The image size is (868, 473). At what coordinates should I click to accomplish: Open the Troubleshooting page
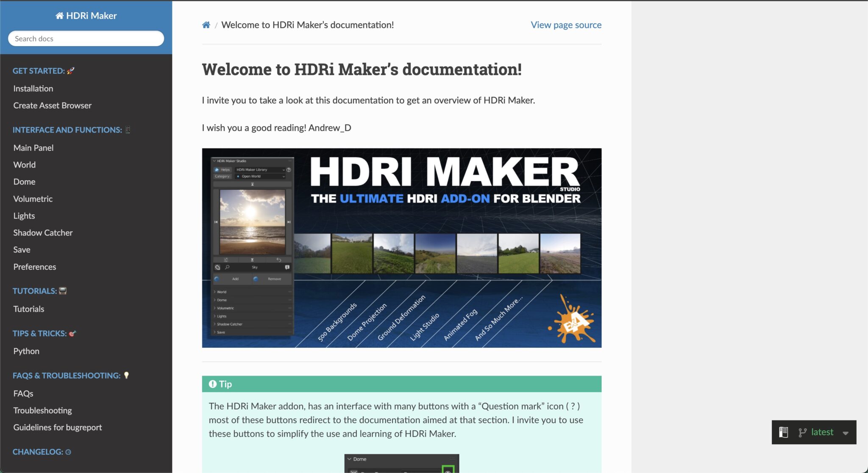pos(42,410)
